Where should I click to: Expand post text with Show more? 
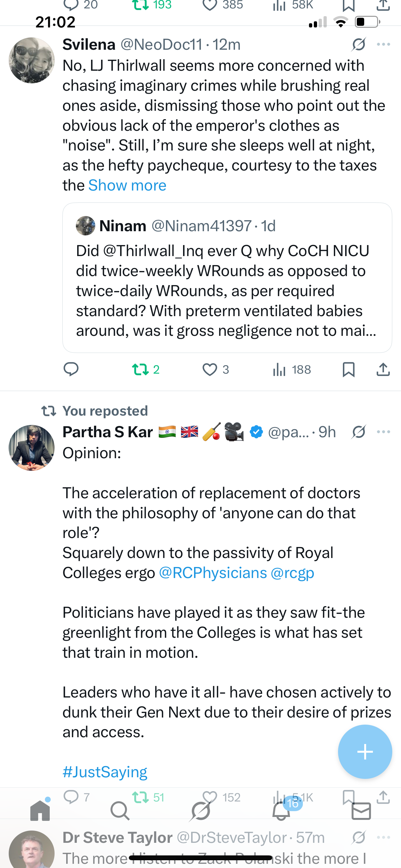128,185
